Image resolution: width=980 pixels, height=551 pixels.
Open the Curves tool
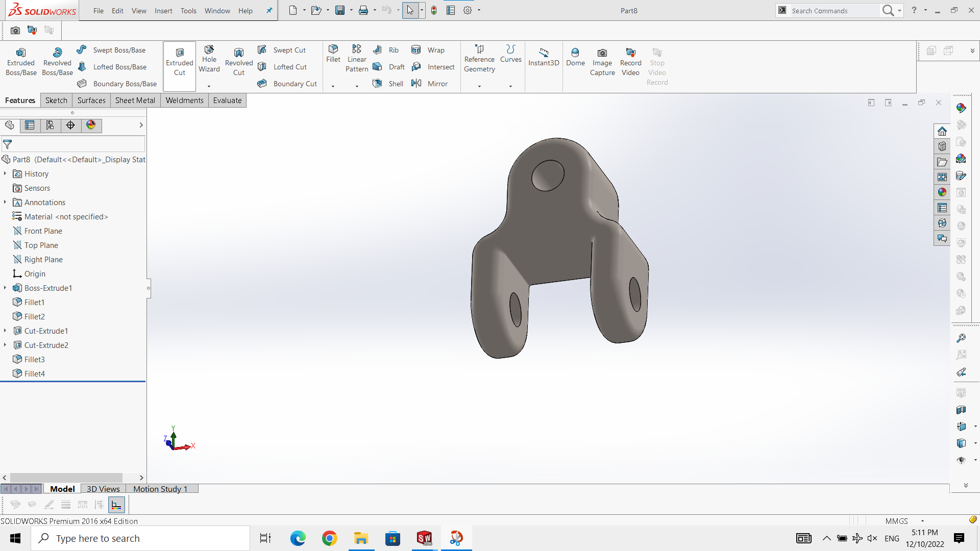click(511, 54)
